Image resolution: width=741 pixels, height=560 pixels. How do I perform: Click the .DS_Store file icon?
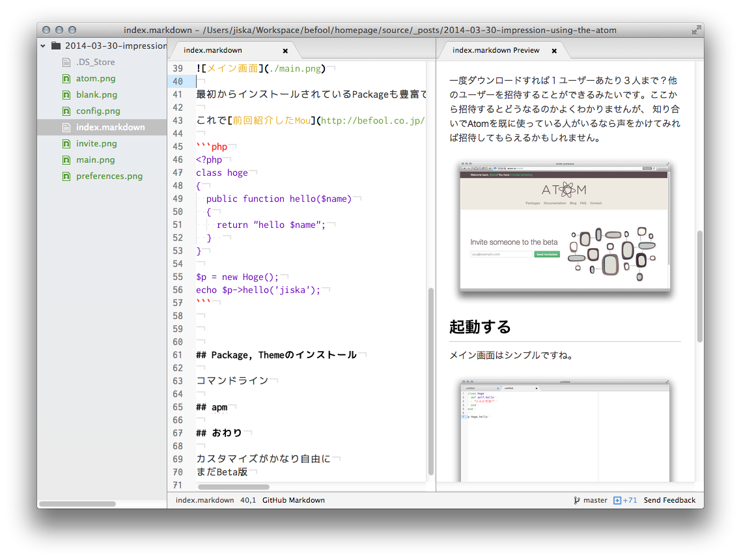point(66,63)
